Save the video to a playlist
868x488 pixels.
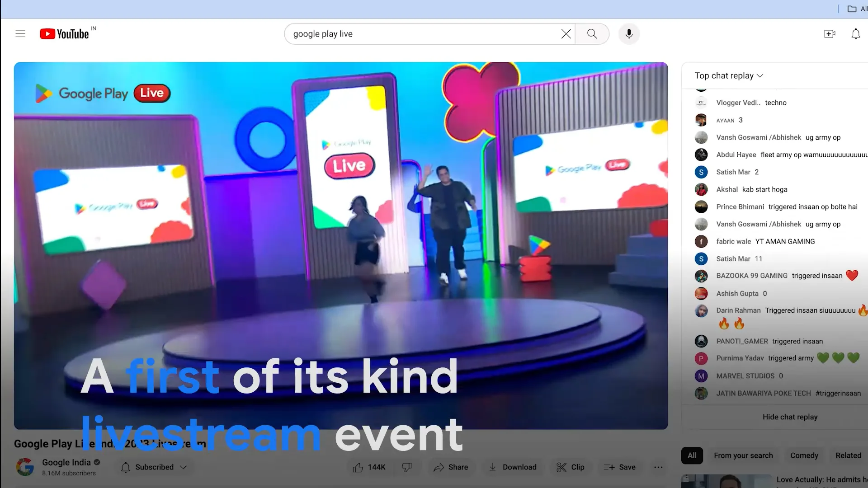[619, 467]
